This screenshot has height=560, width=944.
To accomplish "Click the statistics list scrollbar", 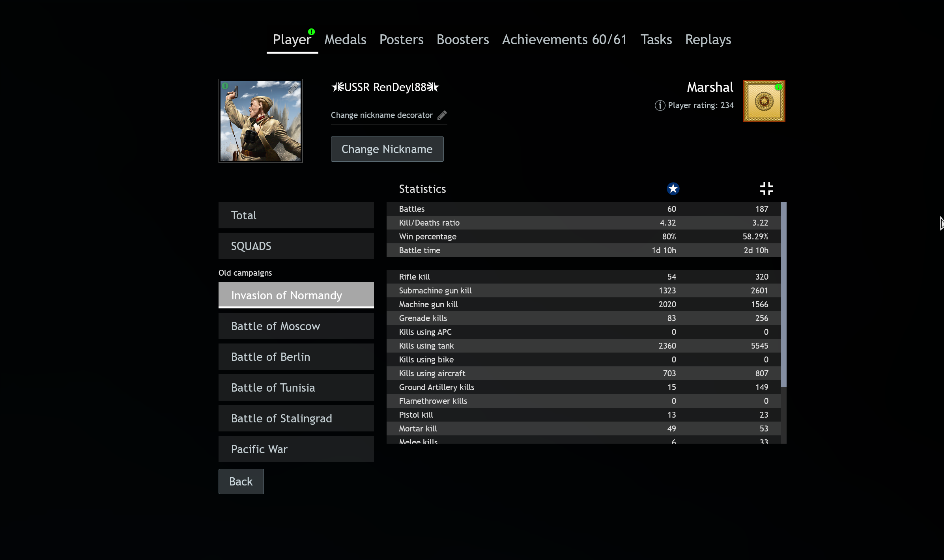I will pos(784,295).
